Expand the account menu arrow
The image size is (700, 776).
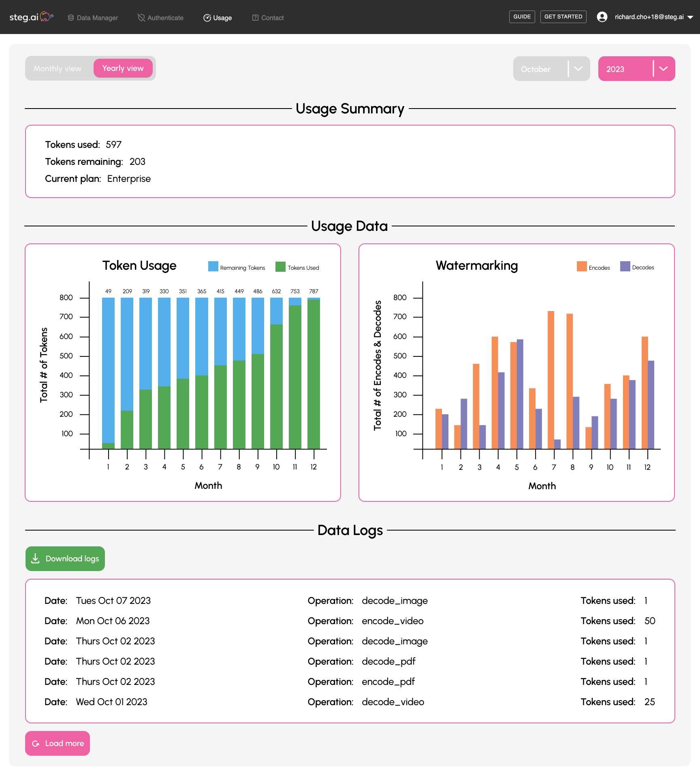click(690, 17)
